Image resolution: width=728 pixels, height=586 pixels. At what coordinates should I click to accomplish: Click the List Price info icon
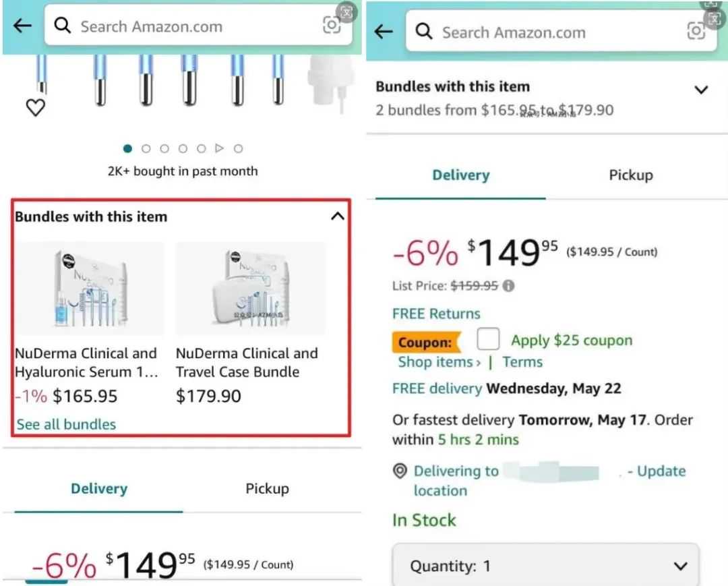click(508, 285)
